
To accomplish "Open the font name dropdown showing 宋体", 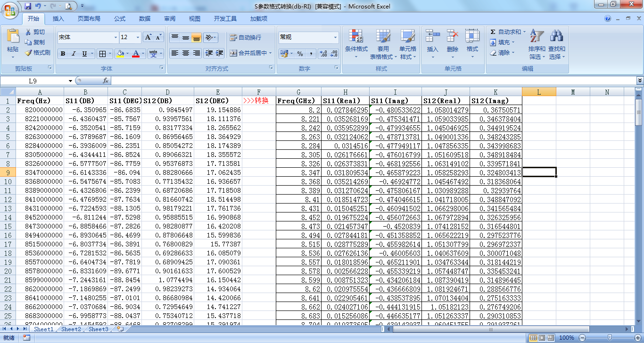I will pos(116,37).
